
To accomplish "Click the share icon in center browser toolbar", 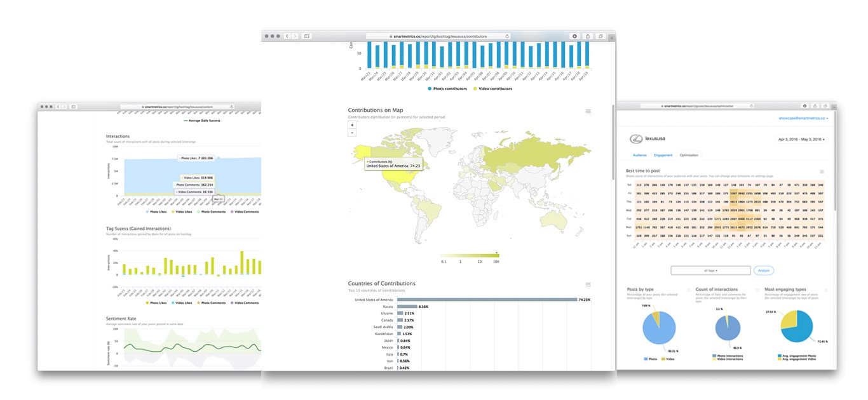I will (x=588, y=36).
